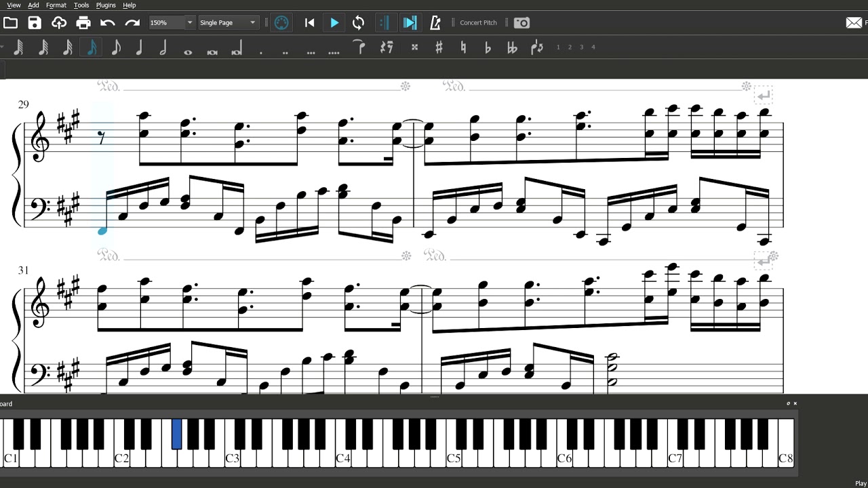This screenshot has width=868, height=488.
Task: Toggle the metronome
Action: [435, 22]
